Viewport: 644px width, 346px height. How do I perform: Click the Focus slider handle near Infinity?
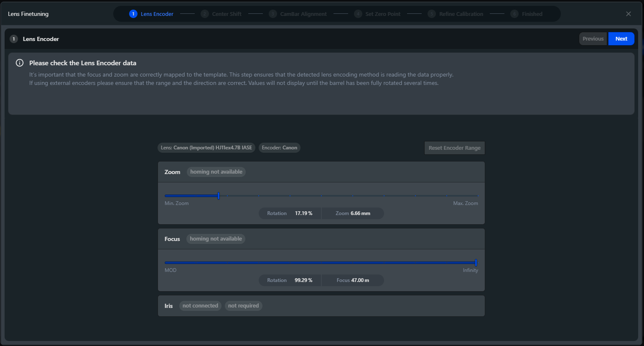476,263
